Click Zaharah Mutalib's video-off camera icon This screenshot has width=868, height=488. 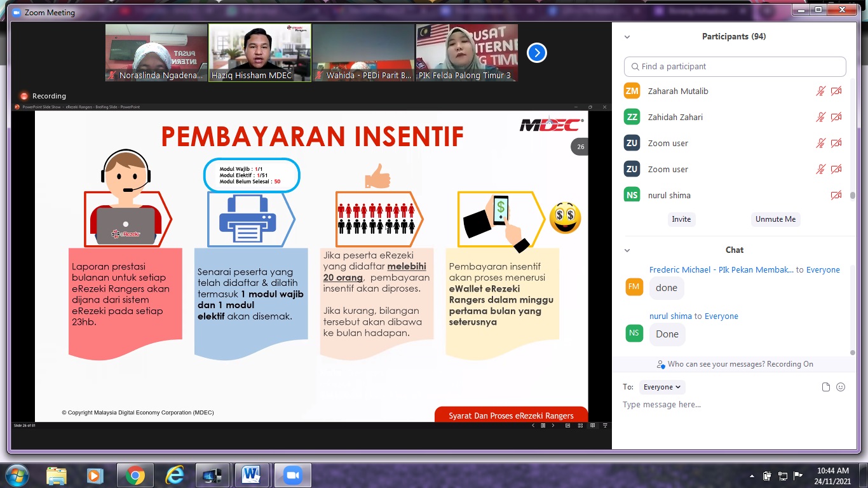(836, 91)
